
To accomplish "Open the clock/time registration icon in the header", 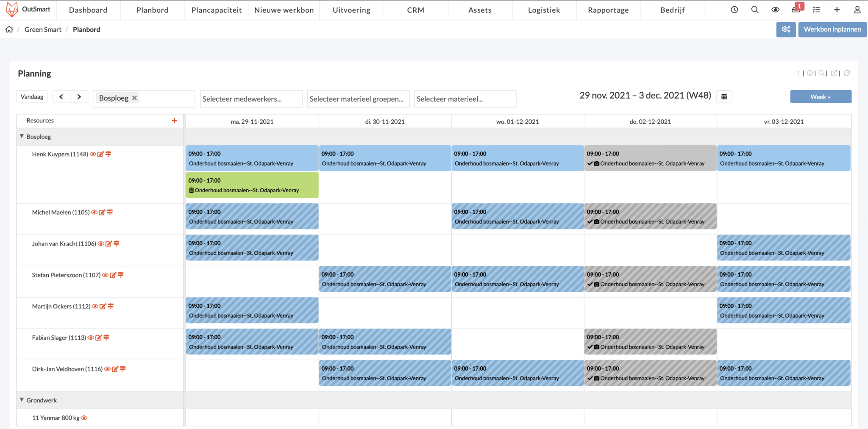I will [x=734, y=9].
